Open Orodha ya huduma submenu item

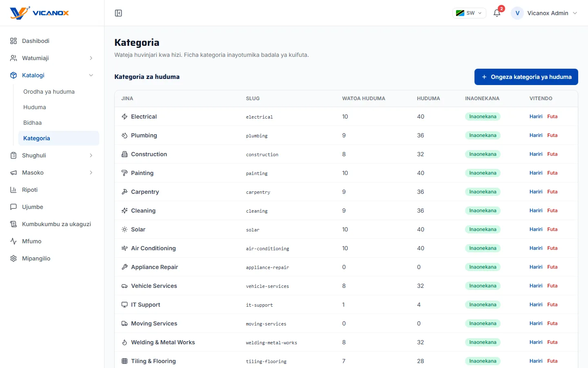click(59, 92)
